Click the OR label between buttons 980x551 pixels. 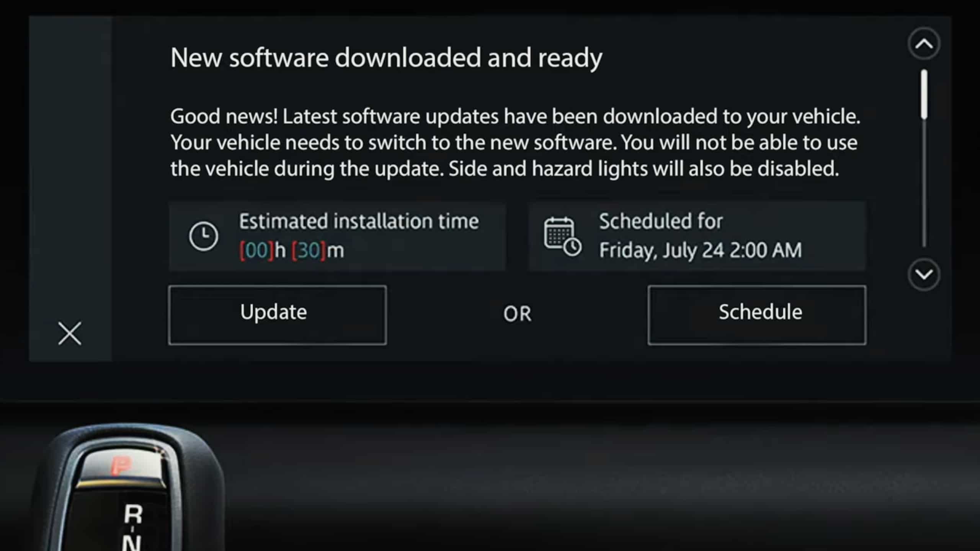click(x=517, y=314)
